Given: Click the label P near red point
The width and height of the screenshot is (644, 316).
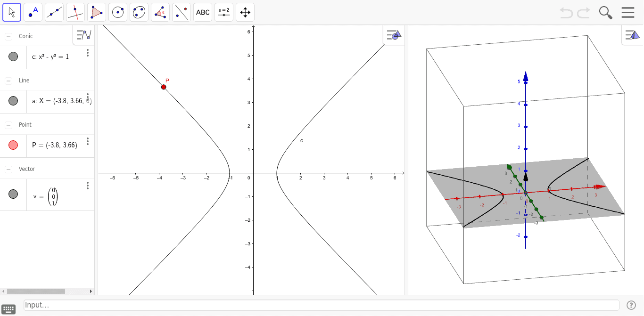Looking at the screenshot, I should (167, 81).
